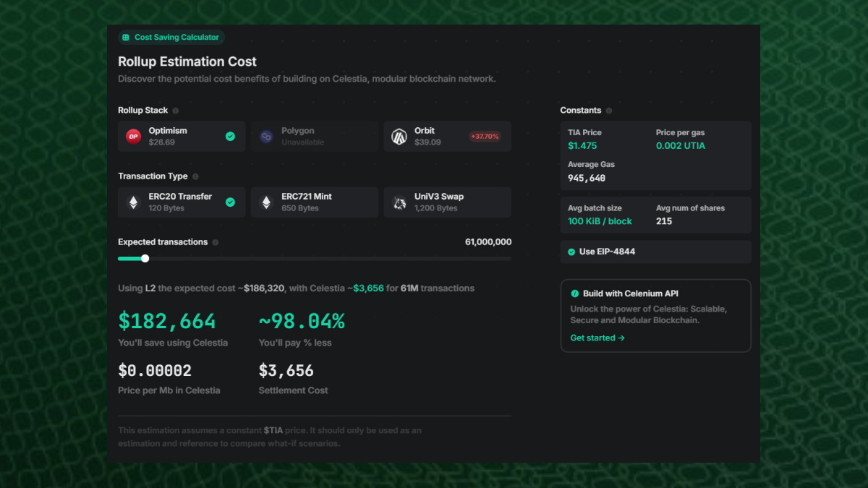
Task: Open the Get started link
Action: 597,338
